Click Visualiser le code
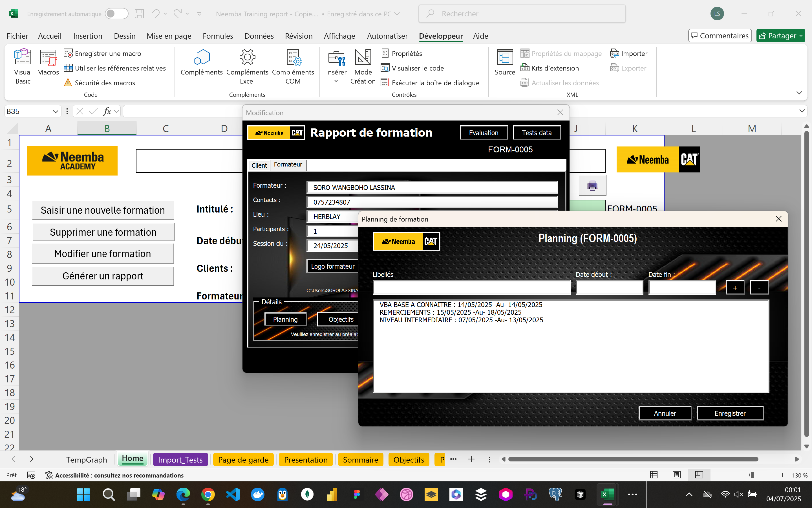Viewport: 812px width, 508px height. [x=412, y=68]
